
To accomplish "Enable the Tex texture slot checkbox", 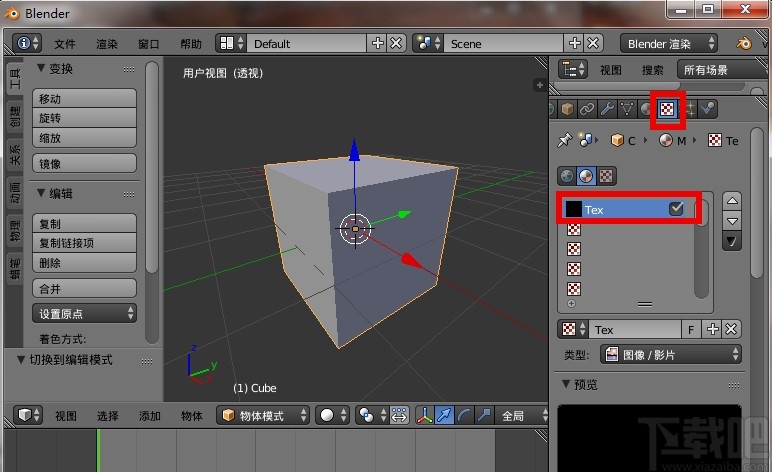I will coord(676,209).
